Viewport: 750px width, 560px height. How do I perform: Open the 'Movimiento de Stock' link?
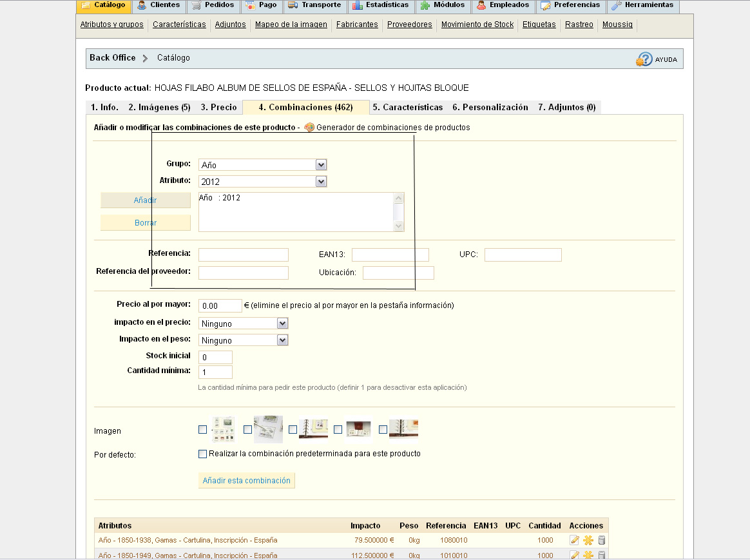[477, 24]
